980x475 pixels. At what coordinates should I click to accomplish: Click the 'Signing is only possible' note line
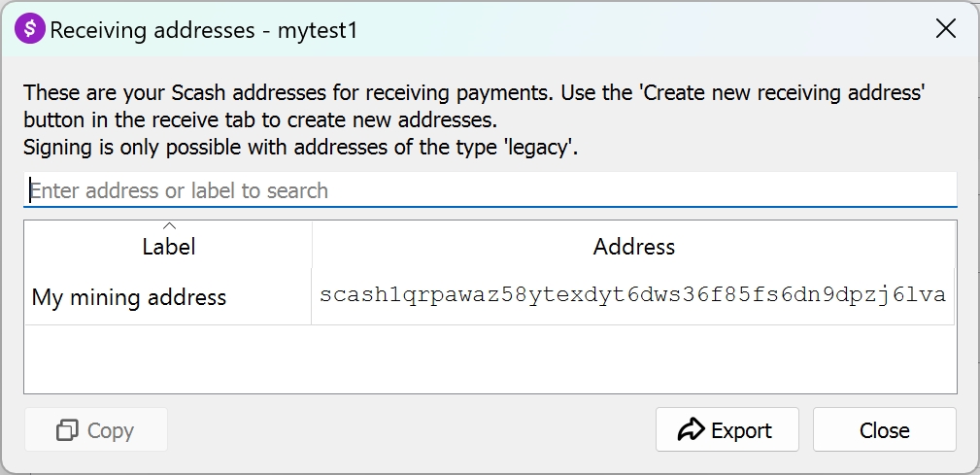pyautogui.click(x=300, y=147)
